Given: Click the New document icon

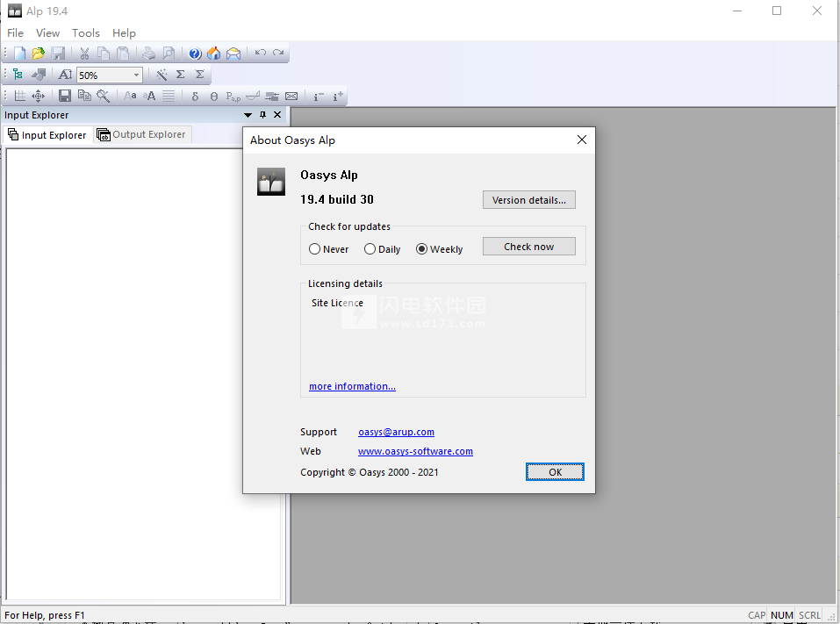Looking at the screenshot, I should 20,53.
